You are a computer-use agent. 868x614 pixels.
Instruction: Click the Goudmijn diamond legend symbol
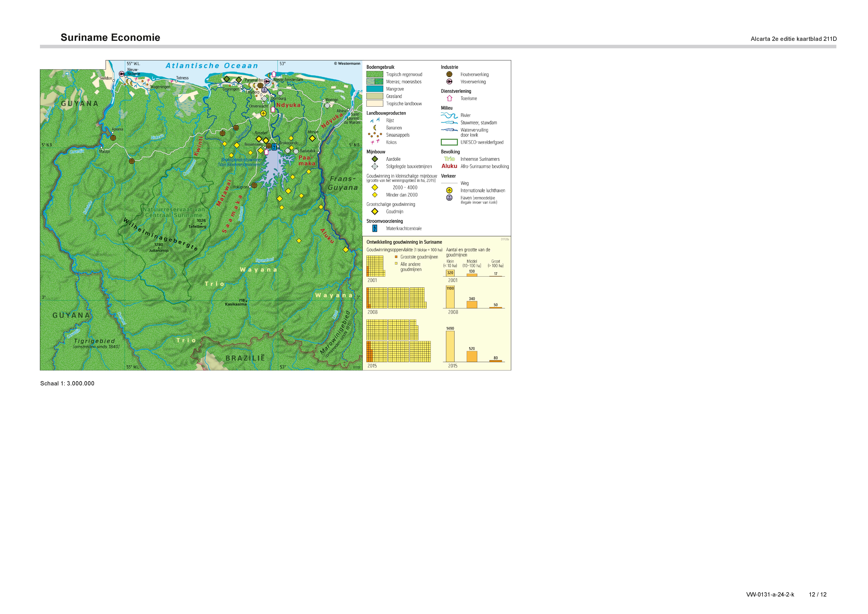coord(375,212)
